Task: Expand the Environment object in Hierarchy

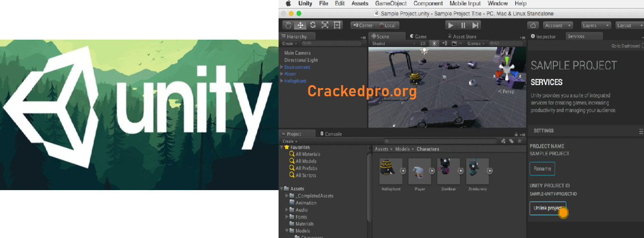Action: (x=282, y=67)
